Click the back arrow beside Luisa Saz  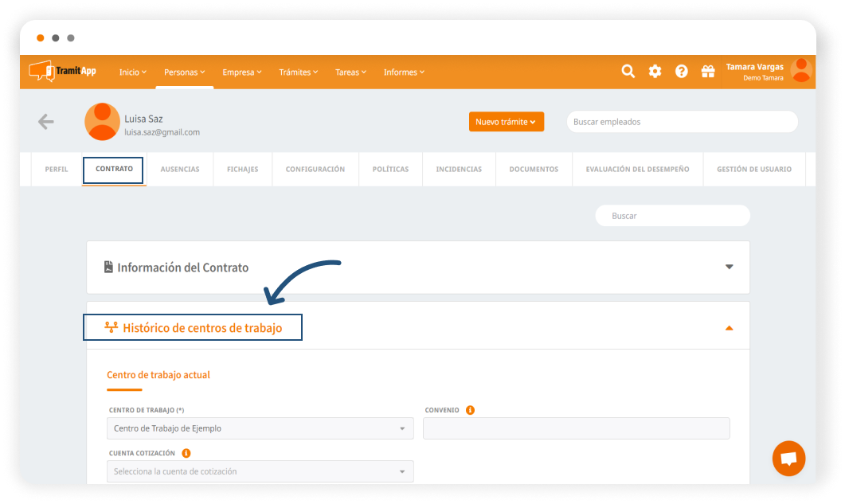point(46,121)
